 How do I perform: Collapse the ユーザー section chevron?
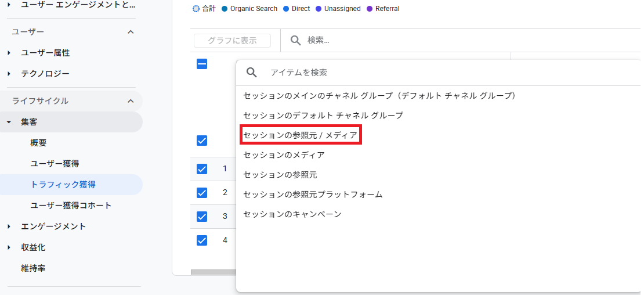click(x=131, y=31)
